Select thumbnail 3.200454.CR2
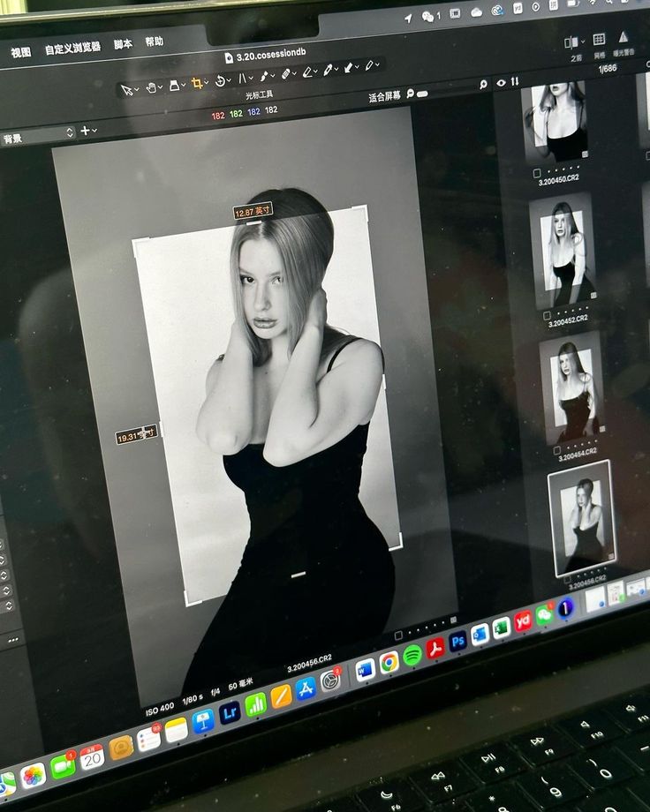The image size is (650, 812). [571, 388]
